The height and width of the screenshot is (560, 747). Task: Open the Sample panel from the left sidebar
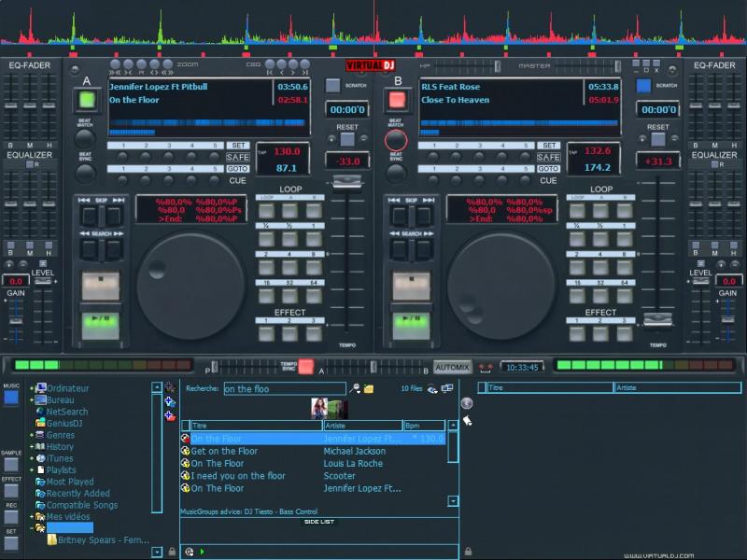[x=11, y=464]
